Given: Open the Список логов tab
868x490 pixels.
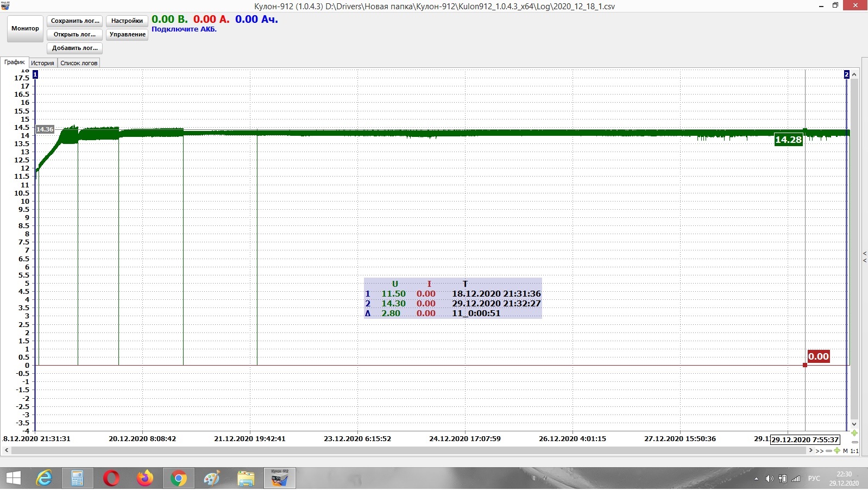Looking at the screenshot, I should tap(79, 63).
